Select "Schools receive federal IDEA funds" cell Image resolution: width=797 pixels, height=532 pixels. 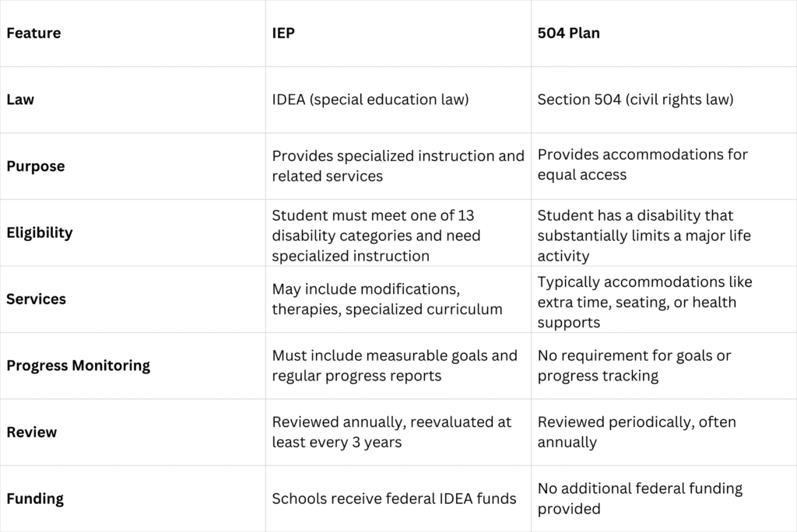(394, 498)
